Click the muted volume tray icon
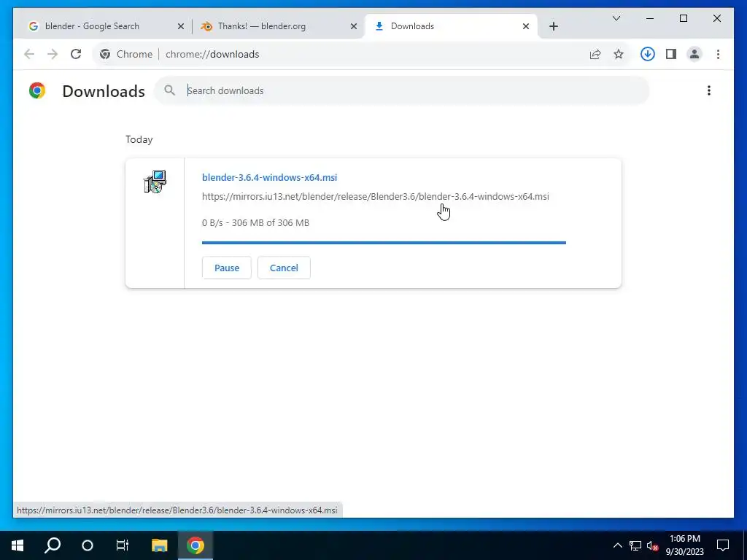This screenshot has width=747, height=560. tap(652, 545)
